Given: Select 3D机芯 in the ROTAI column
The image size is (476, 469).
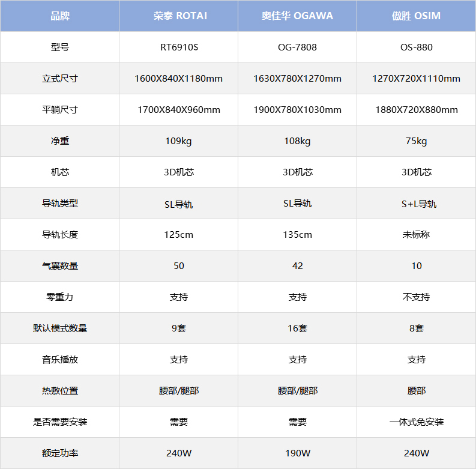Looking at the screenshot, I should click(x=178, y=172).
